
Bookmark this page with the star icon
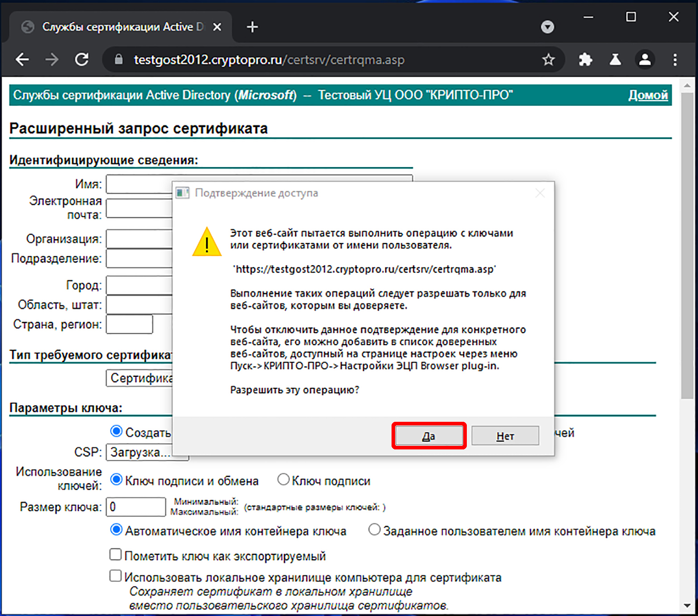(548, 59)
